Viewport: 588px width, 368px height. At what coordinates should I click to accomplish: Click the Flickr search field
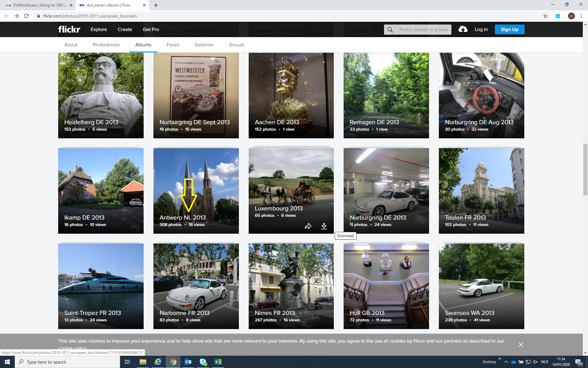pyautogui.click(x=423, y=29)
